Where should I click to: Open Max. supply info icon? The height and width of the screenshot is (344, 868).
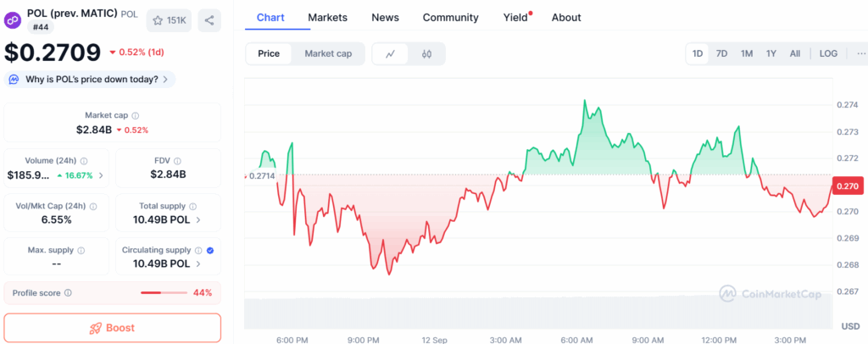click(81, 251)
